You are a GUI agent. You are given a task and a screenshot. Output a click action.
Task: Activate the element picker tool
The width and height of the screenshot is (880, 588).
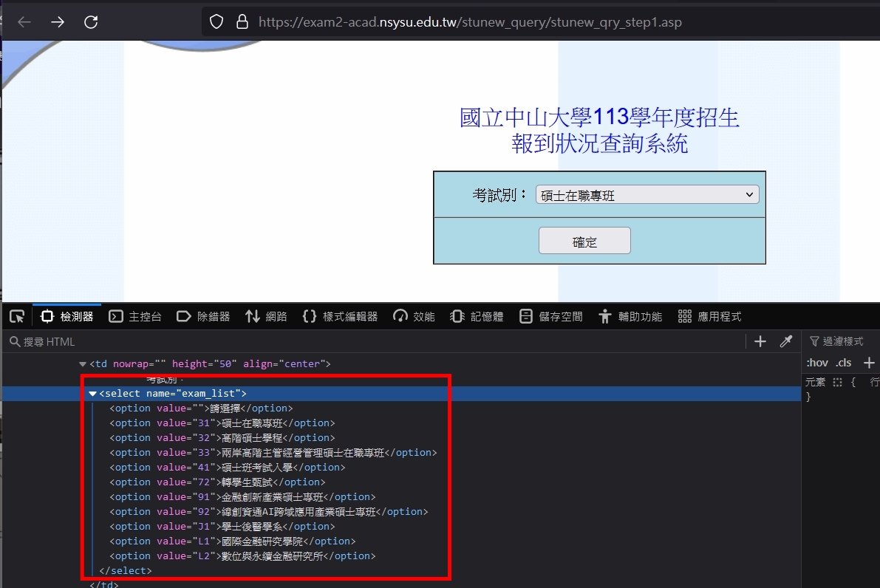pos(17,317)
